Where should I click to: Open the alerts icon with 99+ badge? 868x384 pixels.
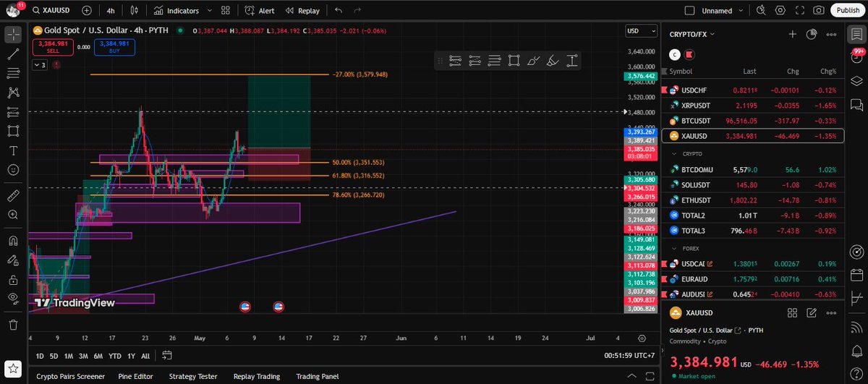[x=857, y=57]
